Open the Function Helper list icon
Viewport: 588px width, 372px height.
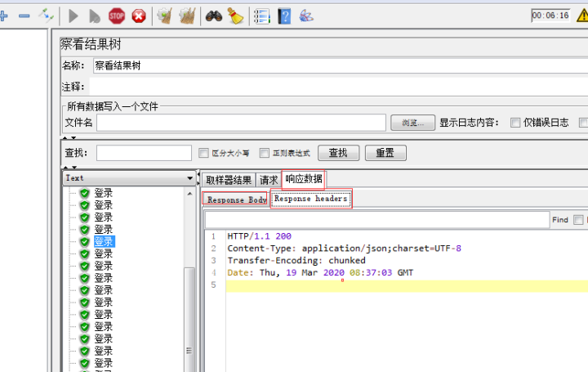tap(262, 16)
